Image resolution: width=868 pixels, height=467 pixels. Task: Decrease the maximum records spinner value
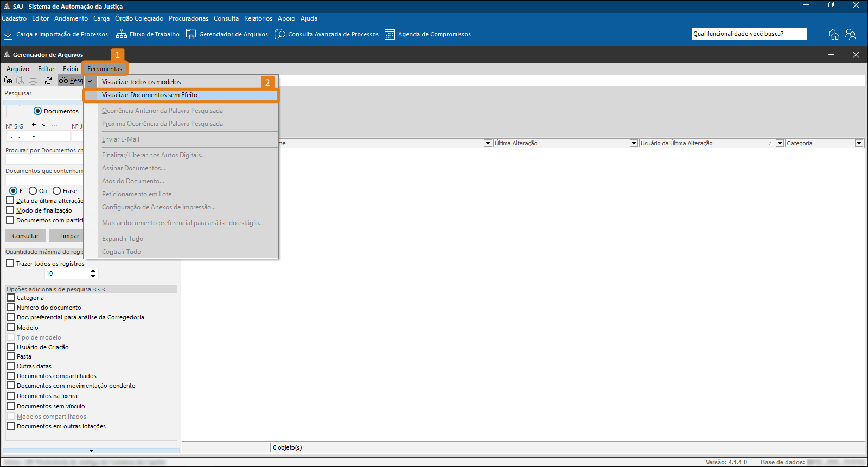(93, 276)
